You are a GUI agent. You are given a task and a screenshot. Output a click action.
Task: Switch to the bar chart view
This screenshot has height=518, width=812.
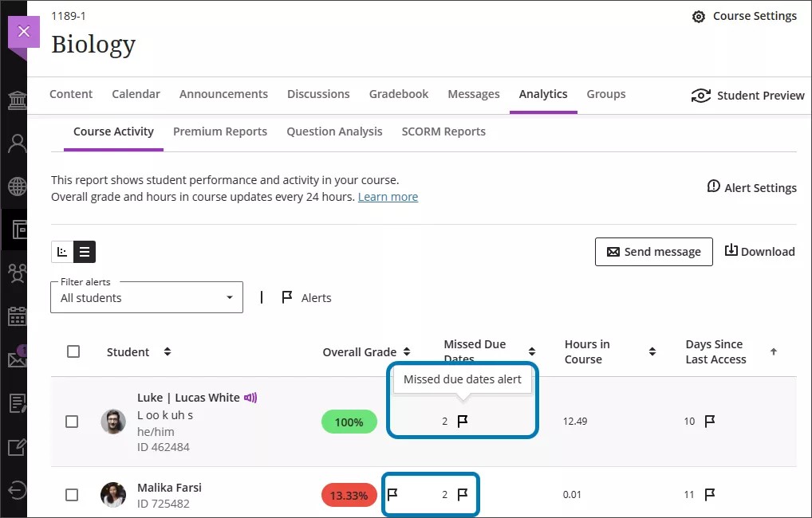coord(62,251)
